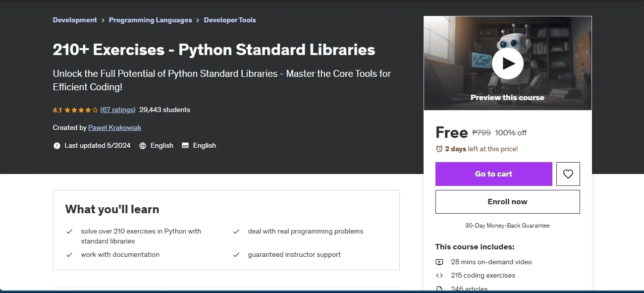Image resolution: width=644 pixels, height=293 pixels.
Task: Open Paweł Krakowiak instructor profile
Action: pos(114,128)
